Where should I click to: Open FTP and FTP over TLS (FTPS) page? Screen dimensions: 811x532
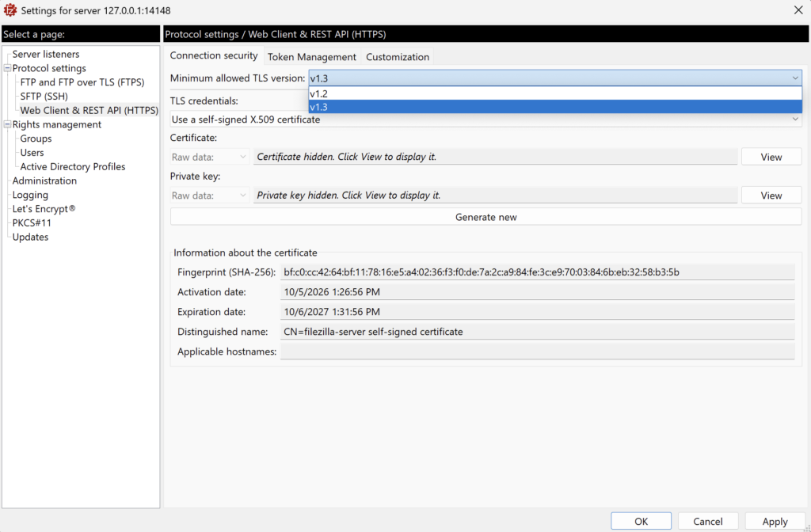[82, 82]
